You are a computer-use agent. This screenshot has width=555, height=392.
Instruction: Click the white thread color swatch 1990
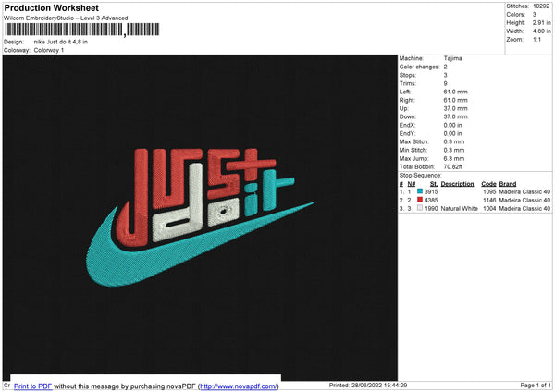(x=420, y=208)
